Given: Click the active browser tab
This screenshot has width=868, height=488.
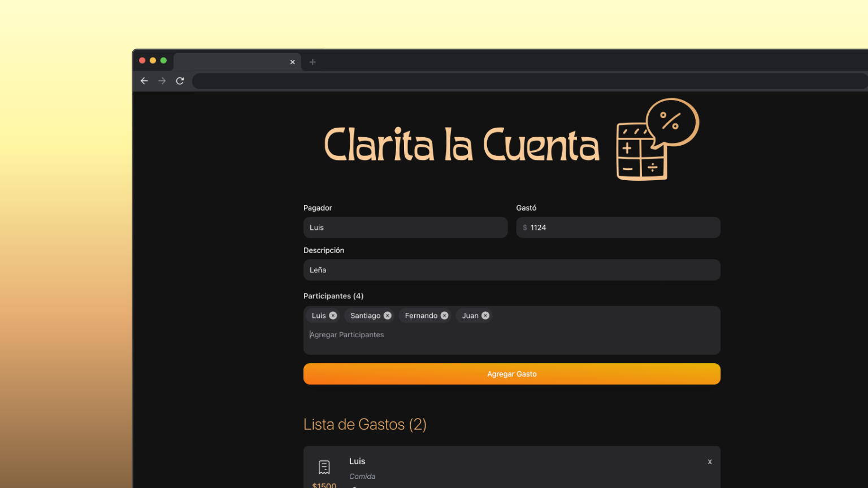Looking at the screenshot, I should coord(237,62).
